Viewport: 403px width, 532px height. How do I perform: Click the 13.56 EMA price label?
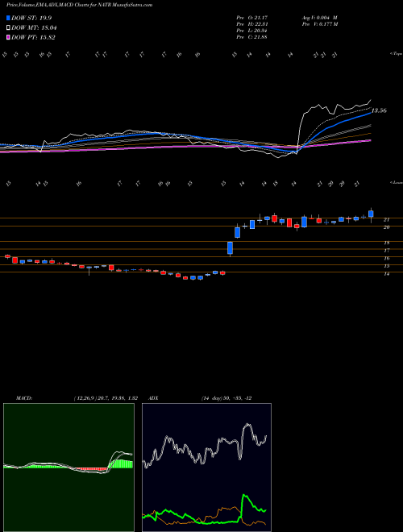click(x=379, y=110)
